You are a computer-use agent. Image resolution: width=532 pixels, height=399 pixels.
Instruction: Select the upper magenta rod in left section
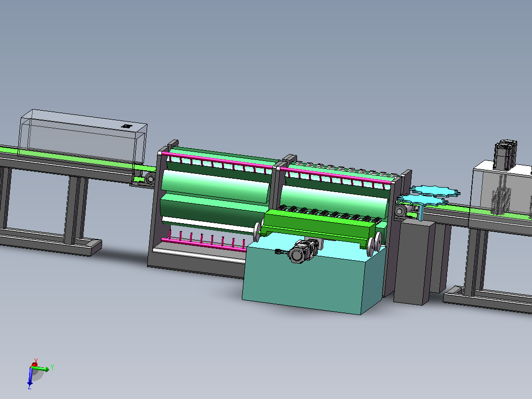[217, 160]
